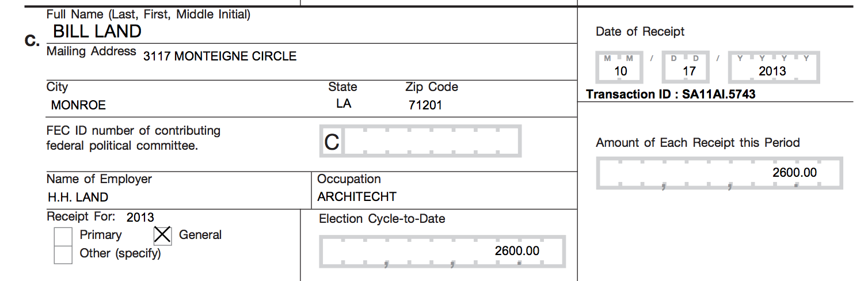The height and width of the screenshot is (281, 868).
Task: Click the Date of Receipt label
Action: point(640,32)
